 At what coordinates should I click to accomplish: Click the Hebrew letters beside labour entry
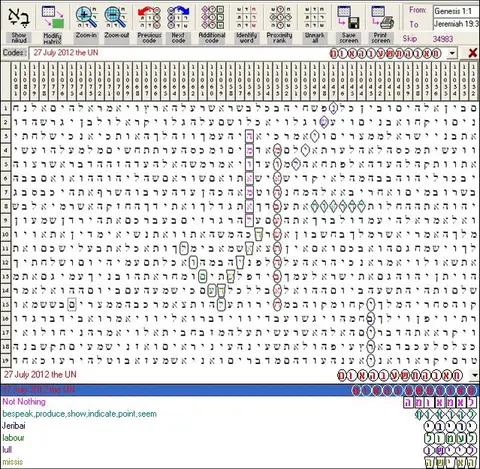click(x=451, y=438)
